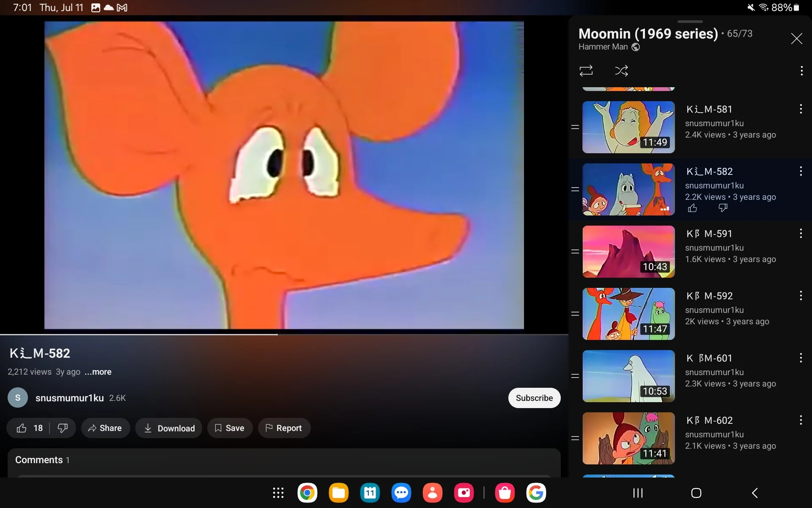Screen dimensions: 812x508
Task: Click reorder handle beside M-591
Action: (575, 251)
